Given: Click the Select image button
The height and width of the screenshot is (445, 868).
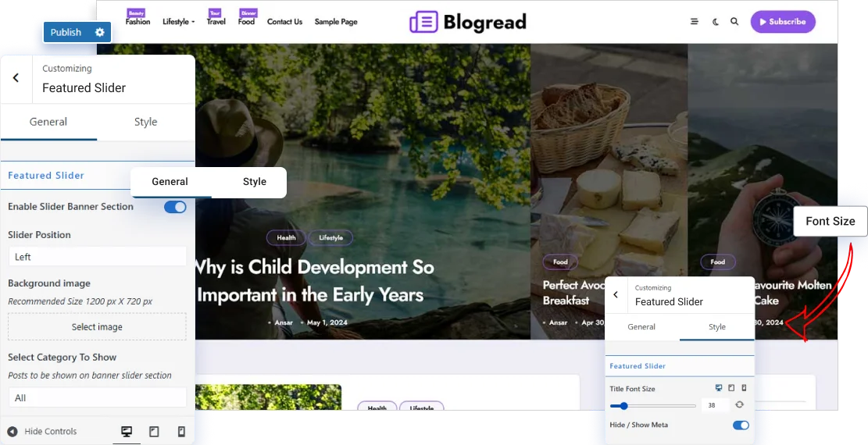Looking at the screenshot, I should click(97, 326).
